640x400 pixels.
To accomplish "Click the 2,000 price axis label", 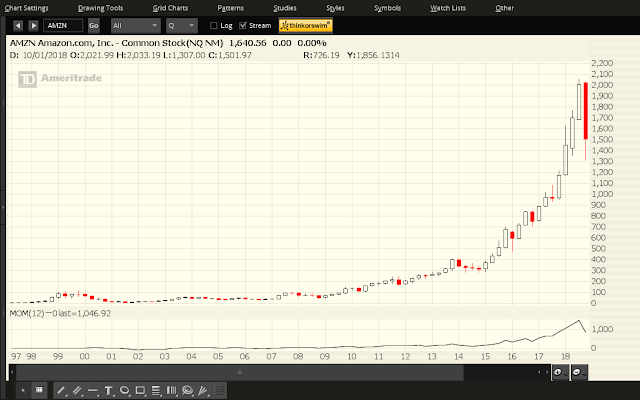I will coord(602,85).
